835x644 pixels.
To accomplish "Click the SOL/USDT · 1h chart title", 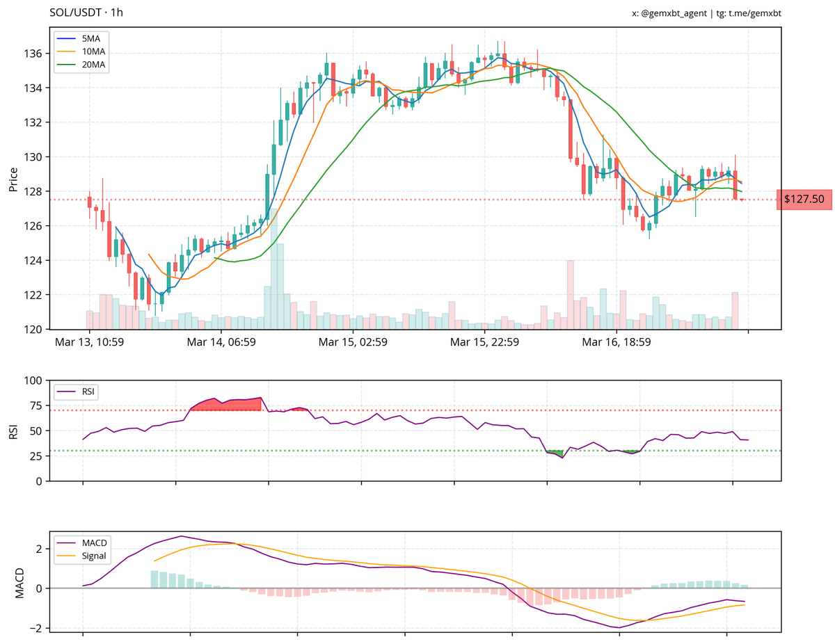I will 87,13.
